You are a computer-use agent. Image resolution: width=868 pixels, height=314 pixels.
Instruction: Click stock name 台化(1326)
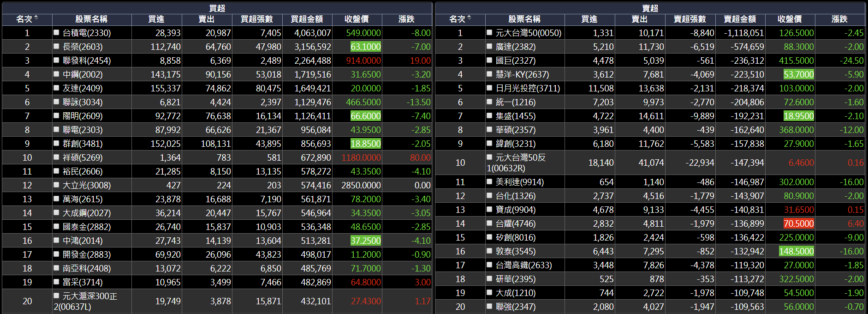(516, 196)
